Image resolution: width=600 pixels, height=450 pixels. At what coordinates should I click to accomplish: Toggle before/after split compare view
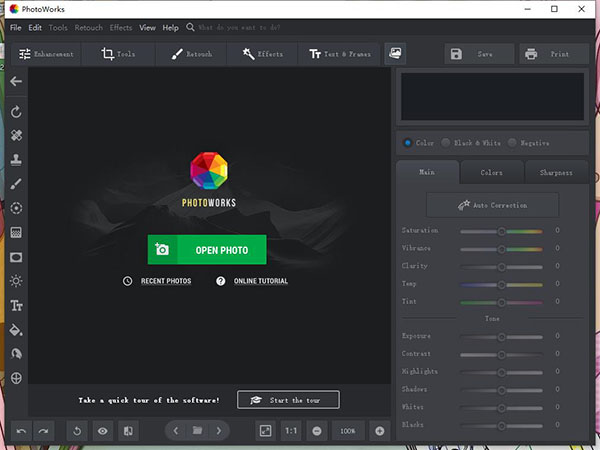click(x=128, y=431)
